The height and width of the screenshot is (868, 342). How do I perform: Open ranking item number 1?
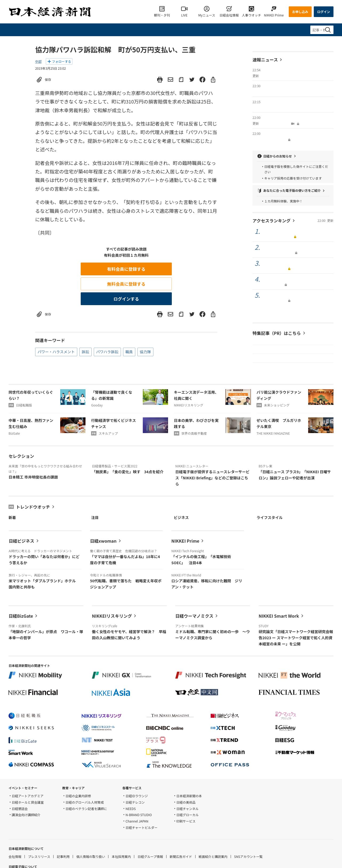[293, 233]
